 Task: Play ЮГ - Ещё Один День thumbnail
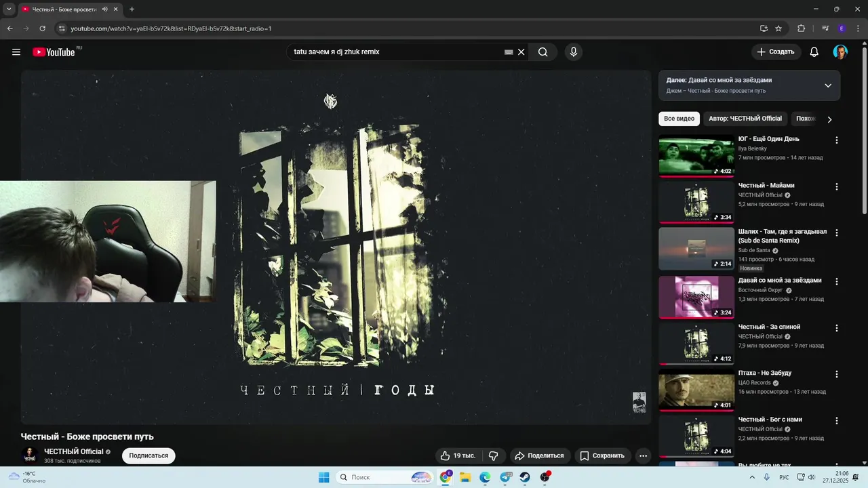pos(696,156)
